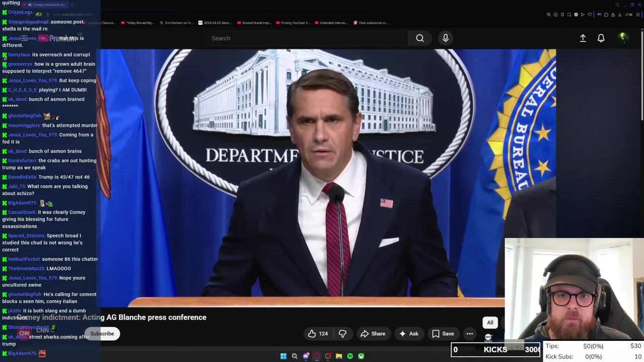Image resolution: width=644 pixels, height=362 pixels.
Task: Open the YouTube Create upload icon
Action: pos(583,38)
